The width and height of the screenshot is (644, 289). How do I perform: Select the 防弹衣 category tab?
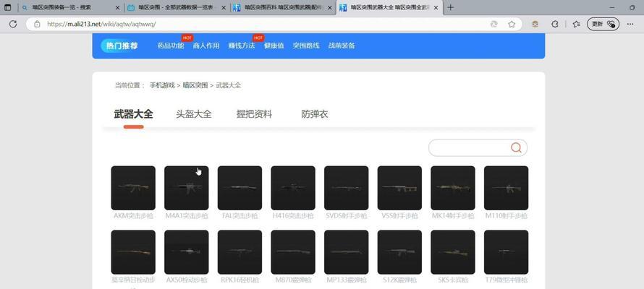(315, 114)
